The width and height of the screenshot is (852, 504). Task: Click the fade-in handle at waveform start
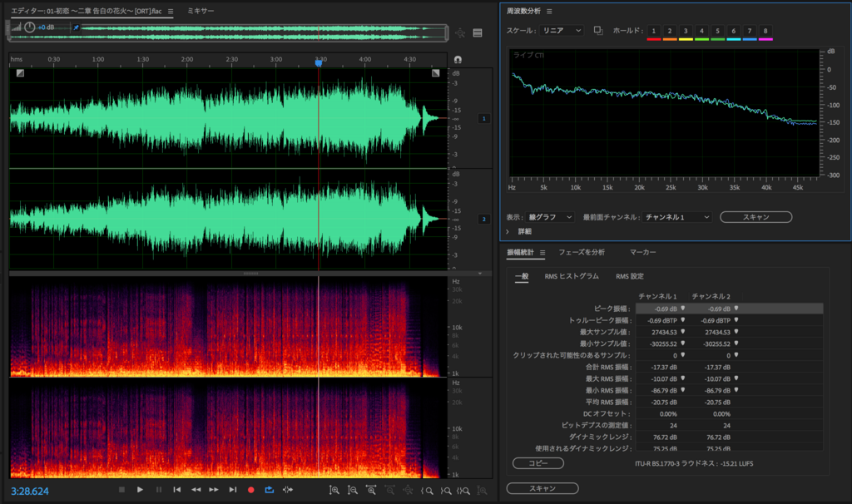point(20,73)
